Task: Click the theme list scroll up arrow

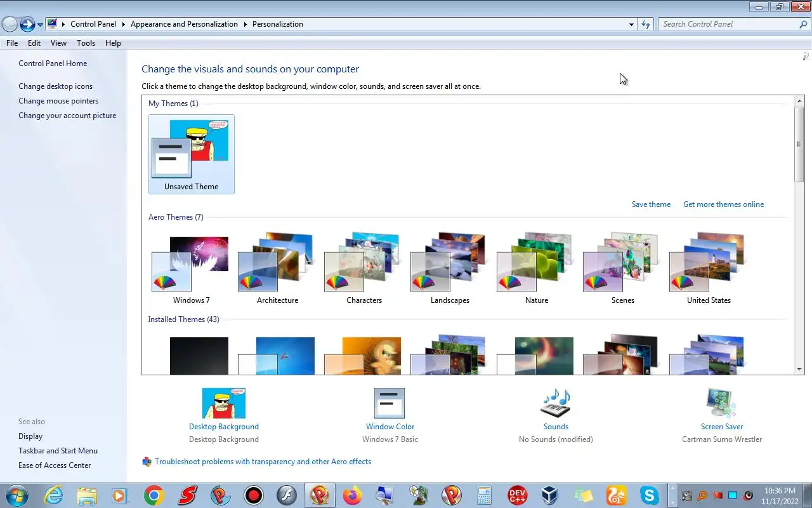Action: point(799,101)
